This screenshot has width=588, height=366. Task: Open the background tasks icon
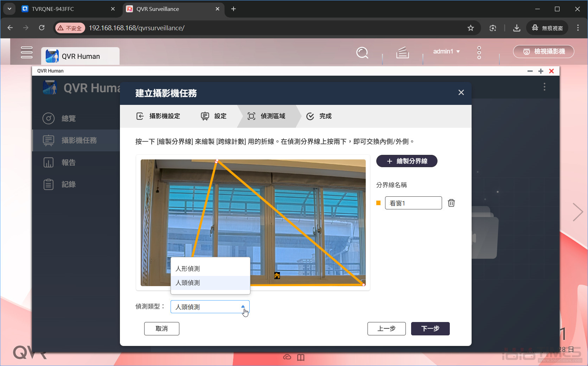point(402,53)
